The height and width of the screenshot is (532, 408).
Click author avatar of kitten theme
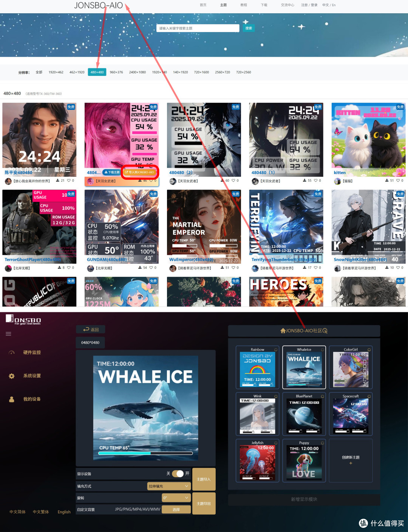pyautogui.click(x=337, y=181)
